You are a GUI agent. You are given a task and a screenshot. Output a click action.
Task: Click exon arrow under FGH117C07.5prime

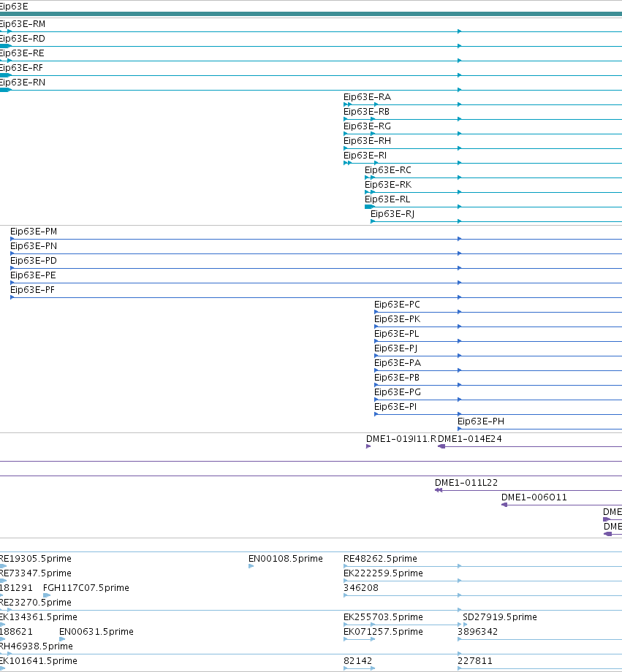[47, 595]
